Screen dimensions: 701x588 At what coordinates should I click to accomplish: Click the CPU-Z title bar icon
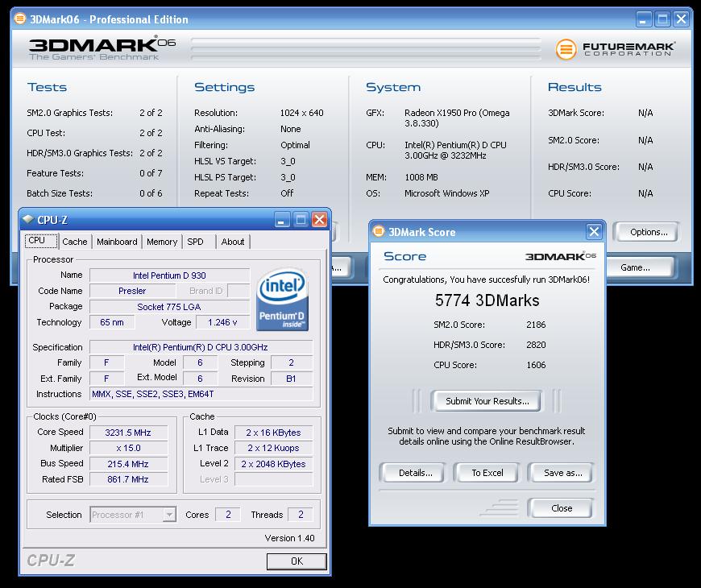[x=28, y=219]
